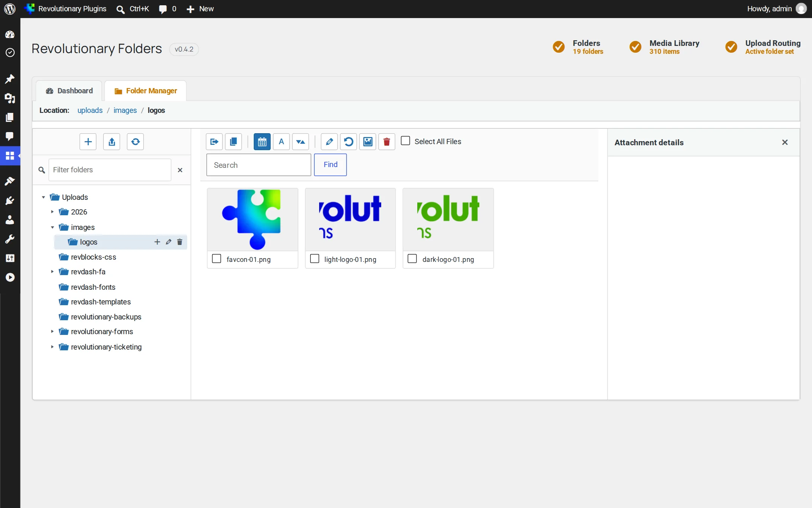Click the regenerate circular arrow icon
Screen dimensions: 812x508
click(348, 142)
